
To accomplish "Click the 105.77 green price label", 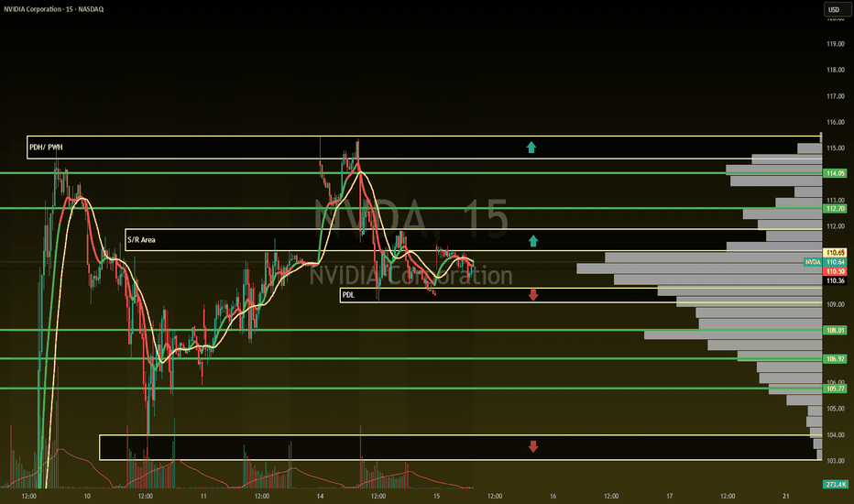I will 836,389.
